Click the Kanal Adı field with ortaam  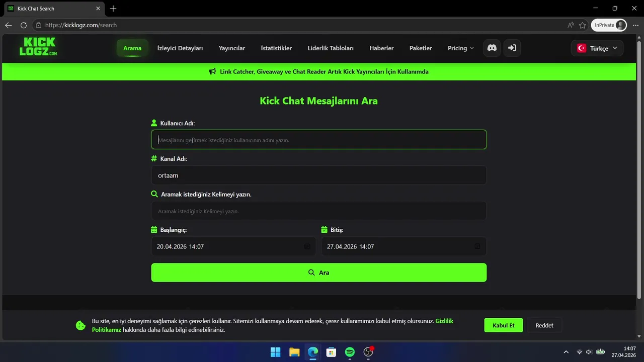tap(319, 175)
